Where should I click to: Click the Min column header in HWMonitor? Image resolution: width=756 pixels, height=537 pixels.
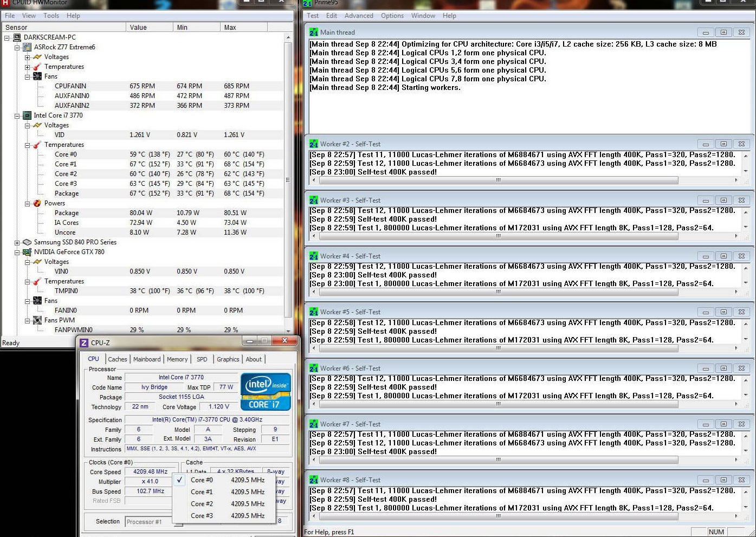(197, 27)
